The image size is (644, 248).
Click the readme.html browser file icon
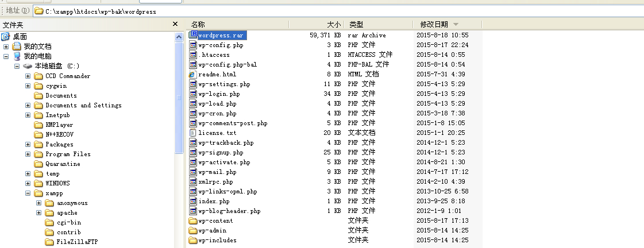point(194,75)
